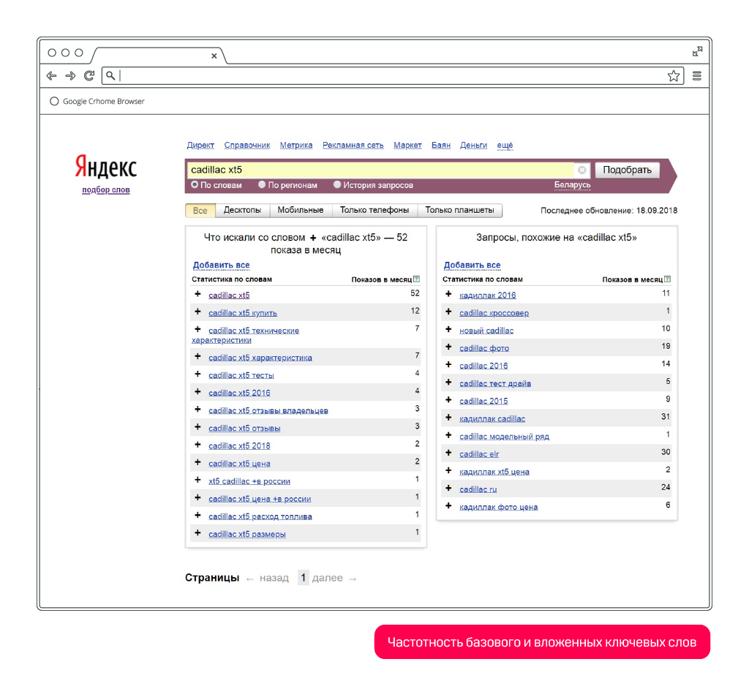Switch to the "Только планшеты" tab
This screenshot has width=749, height=700.
click(459, 211)
